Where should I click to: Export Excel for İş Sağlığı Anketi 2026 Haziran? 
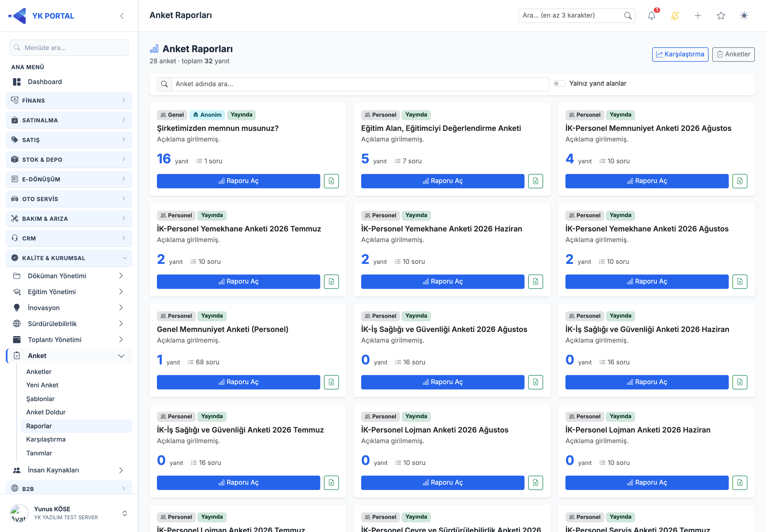pos(740,382)
